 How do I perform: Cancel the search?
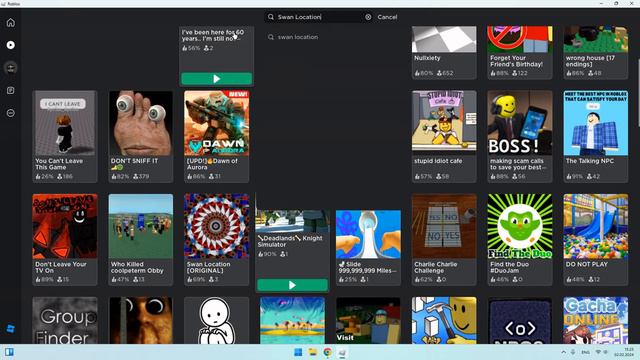[387, 17]
